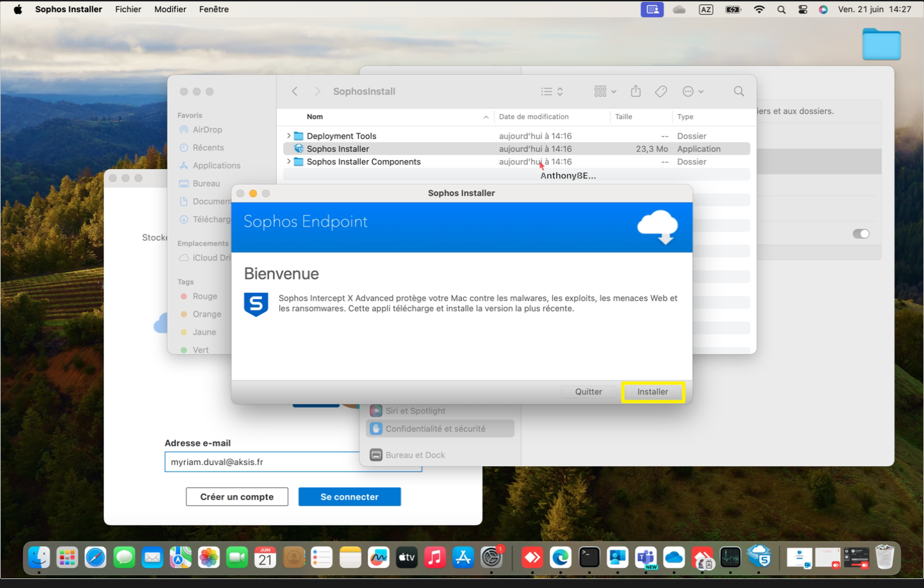Select Sophos Installer Components folder name

coord(364,161)
